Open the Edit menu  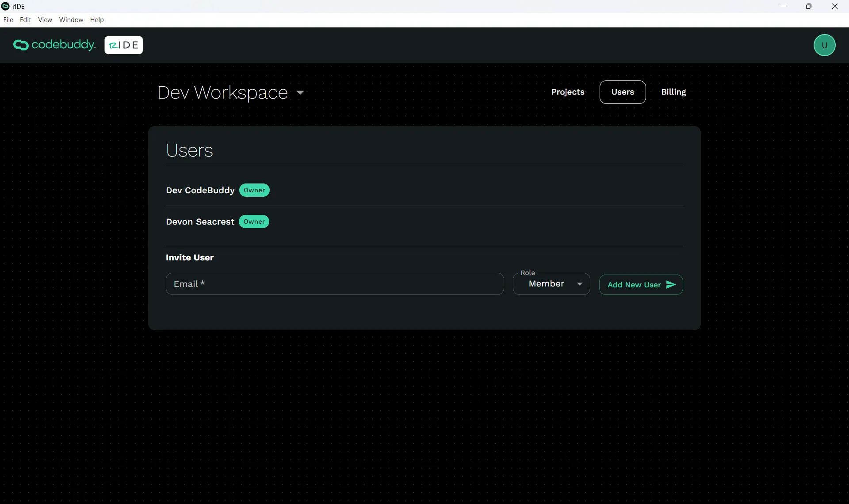(26, 20)
